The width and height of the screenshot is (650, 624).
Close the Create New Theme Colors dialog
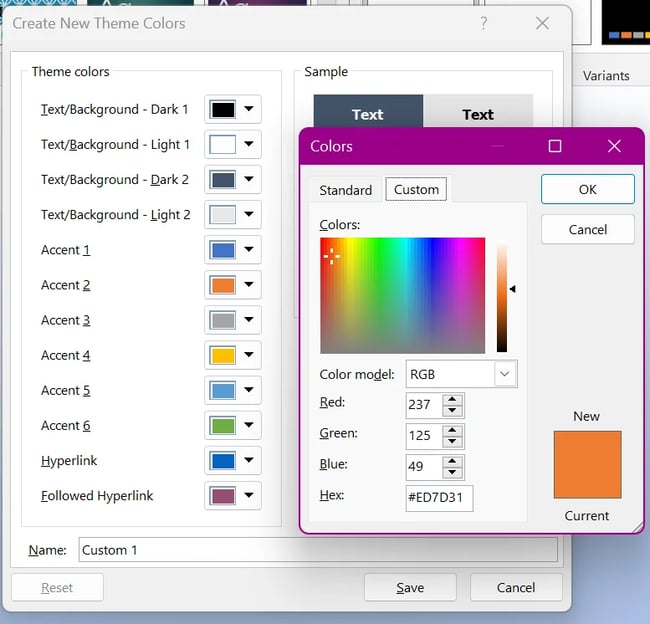click(542, 23)
